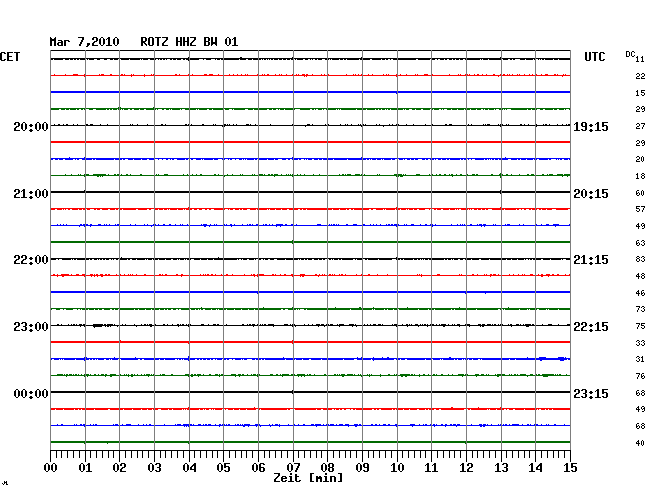Select the "22:15" UTC time label
This screenshot has height=494, width=650.
[x=591, y=327]
